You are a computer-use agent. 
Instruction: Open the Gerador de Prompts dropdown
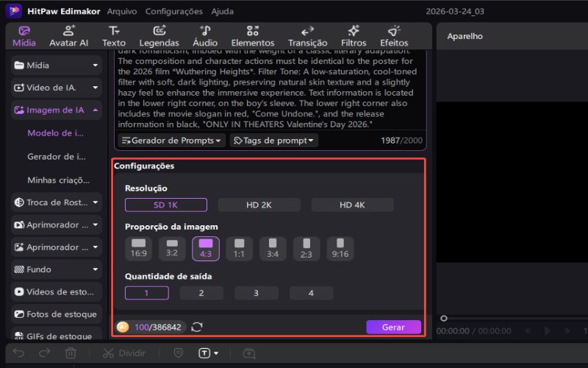(171, 141)
